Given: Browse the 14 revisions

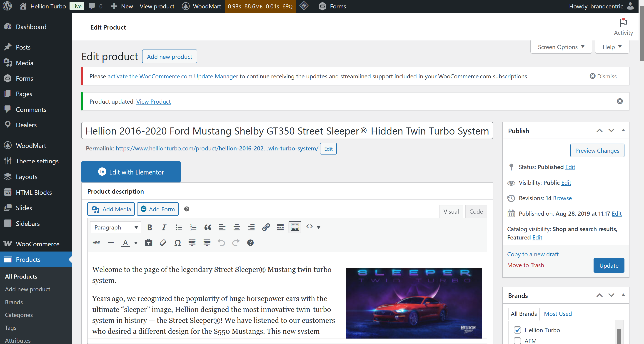Looking at the screenshot, I should coord(562,198).
